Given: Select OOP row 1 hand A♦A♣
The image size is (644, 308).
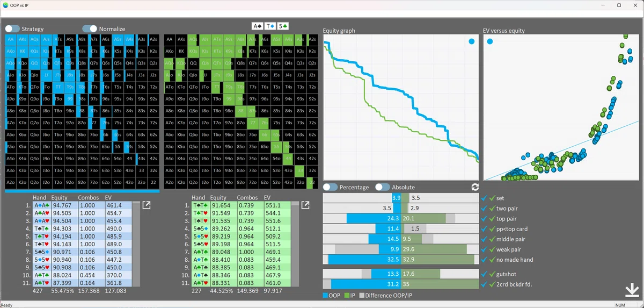Looking at the screenshot, I should [81, 205].
